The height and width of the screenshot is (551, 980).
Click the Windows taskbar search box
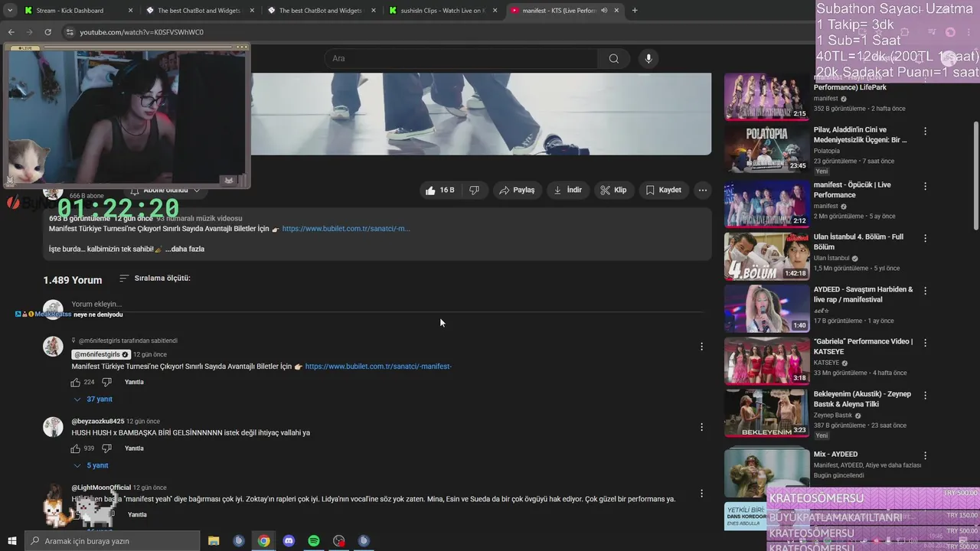pyautogui.click(x=112, y=541)
